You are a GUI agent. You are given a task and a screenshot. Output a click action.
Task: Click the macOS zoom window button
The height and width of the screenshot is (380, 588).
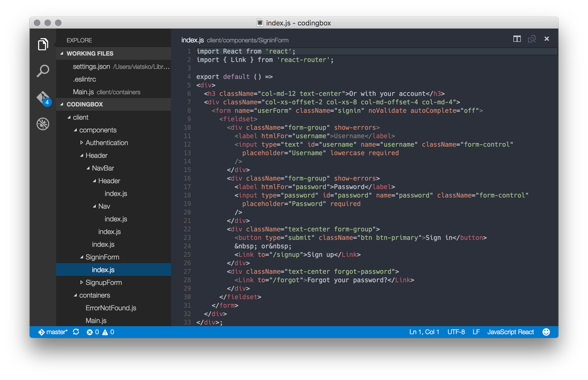tap(58, 23)
